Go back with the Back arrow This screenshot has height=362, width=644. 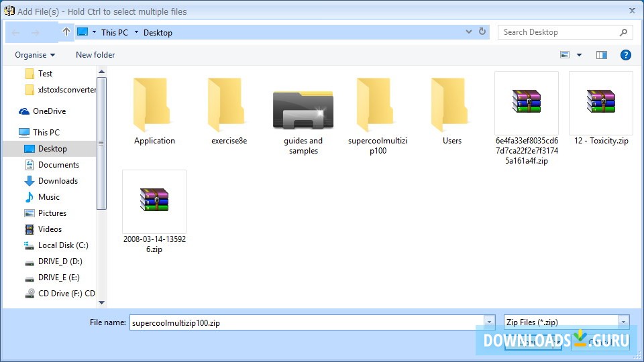pos(15,32)
